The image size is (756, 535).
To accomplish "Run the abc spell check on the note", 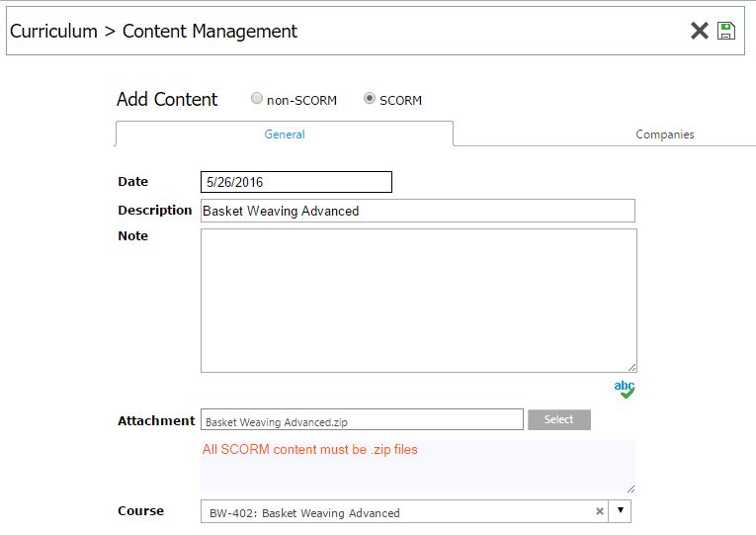I will (625, 389).
